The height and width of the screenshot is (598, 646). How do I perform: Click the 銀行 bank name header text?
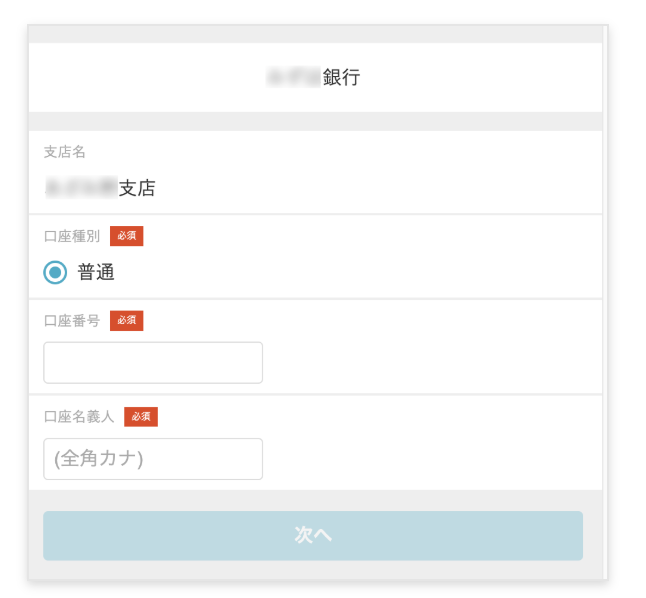point(341,77)
